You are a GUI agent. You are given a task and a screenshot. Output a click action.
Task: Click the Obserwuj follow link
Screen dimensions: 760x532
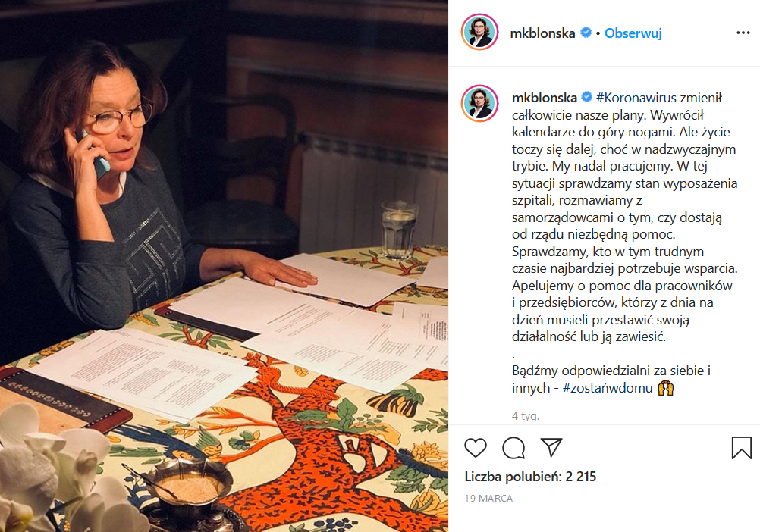[633, 33]
